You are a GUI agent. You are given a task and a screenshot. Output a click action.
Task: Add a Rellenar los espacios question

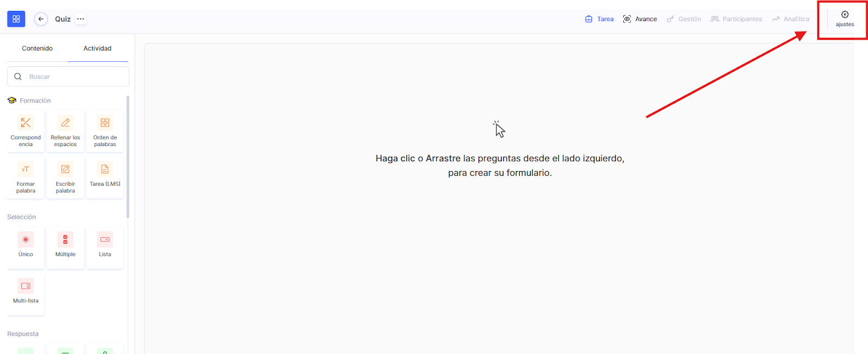click(65, 131)
